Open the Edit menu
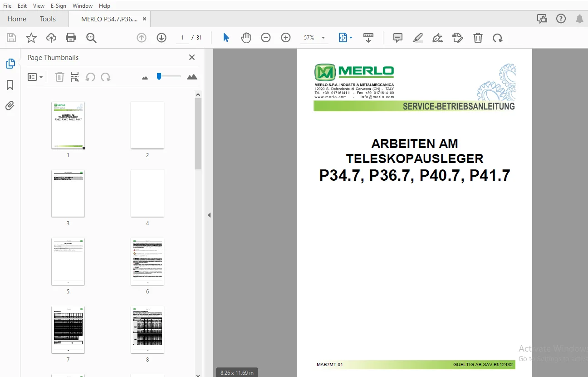This screenshot has width=588, height=377. click(22, 6)
